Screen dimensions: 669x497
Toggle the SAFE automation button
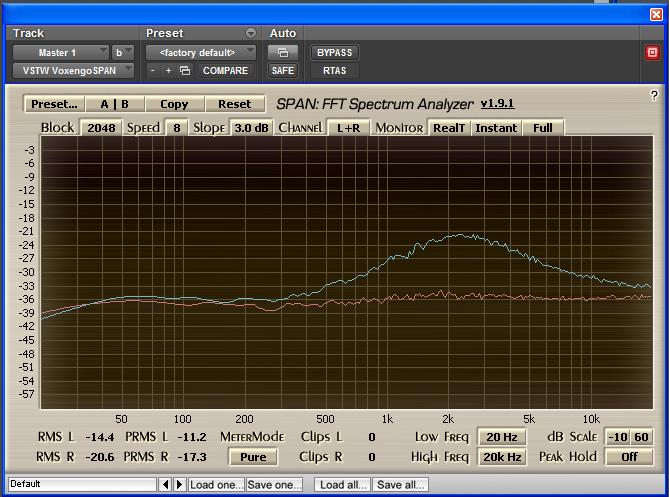(282, 70)
